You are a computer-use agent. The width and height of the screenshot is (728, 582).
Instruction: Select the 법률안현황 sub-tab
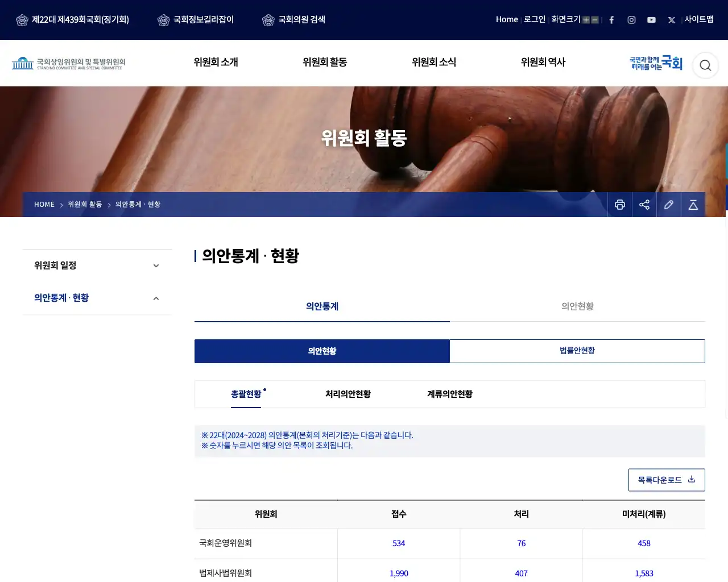pos(577,351)
